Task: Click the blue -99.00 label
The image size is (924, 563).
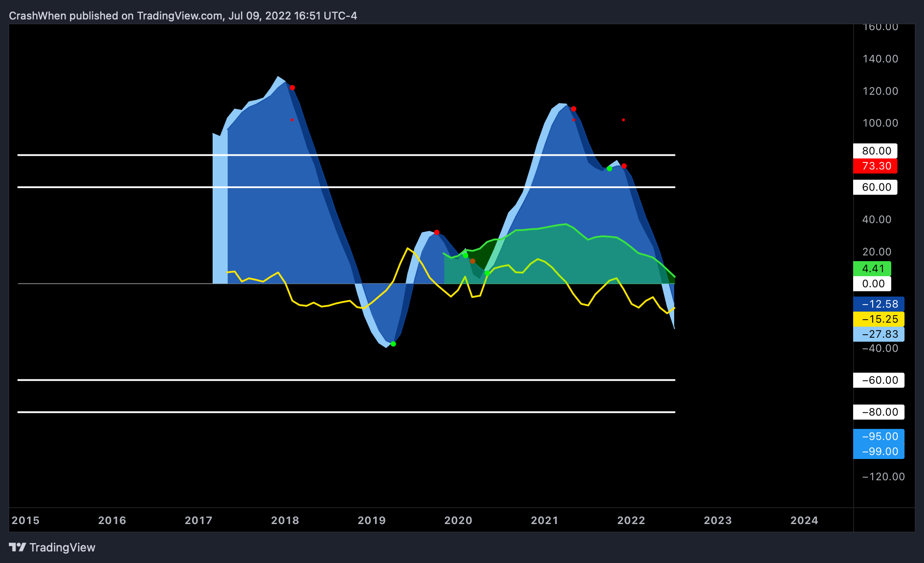Action: (x=879, y=451)
